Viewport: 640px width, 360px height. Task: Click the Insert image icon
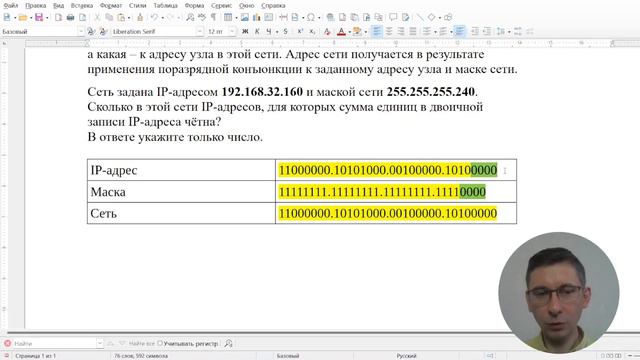point(244,17)
